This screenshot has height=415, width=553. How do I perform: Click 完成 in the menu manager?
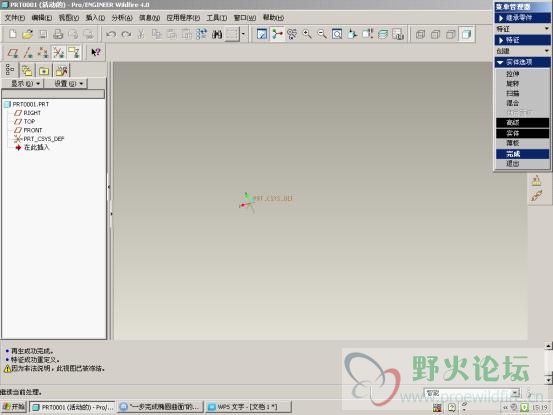tap(522, 154)
